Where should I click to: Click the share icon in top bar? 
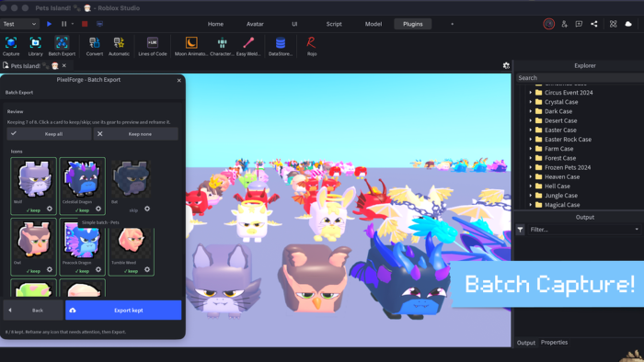pyautogui.click(x=594, y=24)
